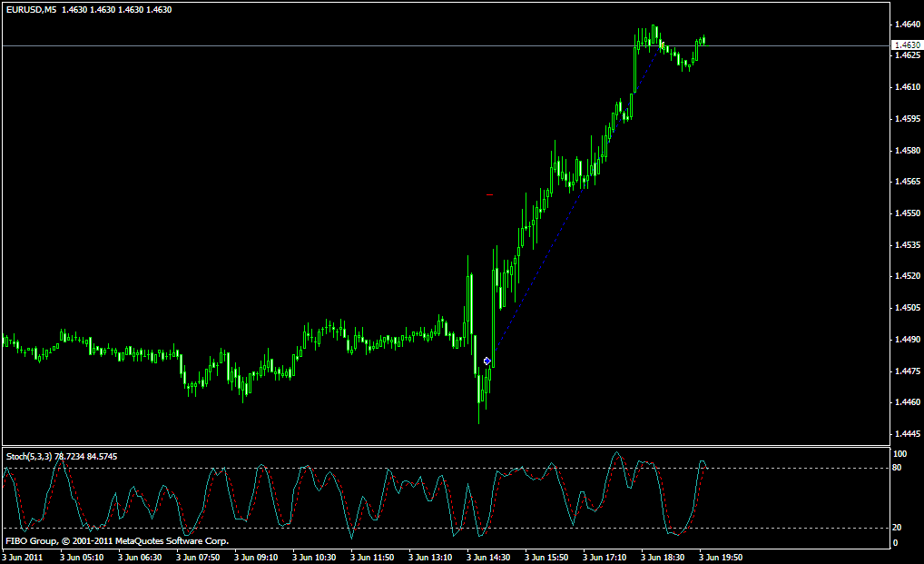Click the 3 Jun 09:10 time label
924x564 pixels.
pyautogui.click(x=257, y=557)
